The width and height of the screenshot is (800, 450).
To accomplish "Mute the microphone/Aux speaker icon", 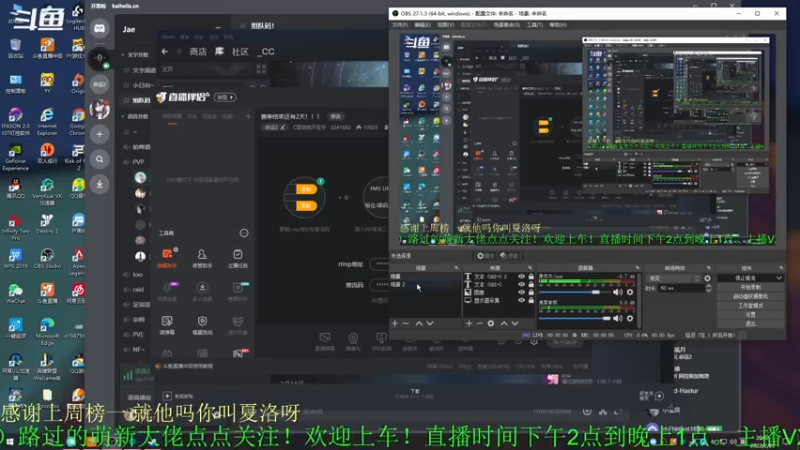I will [x=618, y=292].
